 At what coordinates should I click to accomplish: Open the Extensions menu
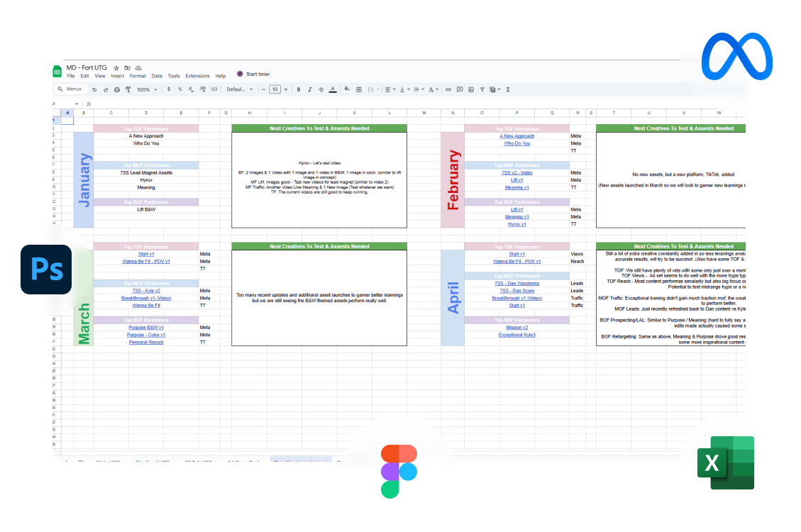tap(197, 76)
